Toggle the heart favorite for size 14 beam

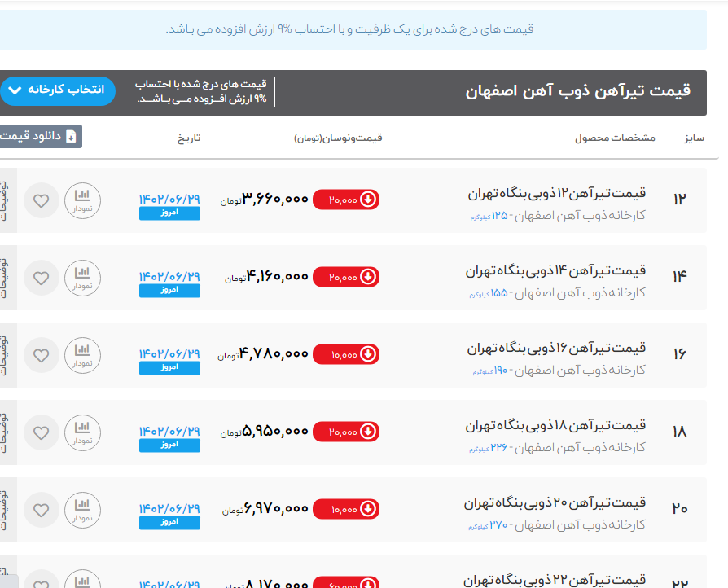(x=42, y=278)
